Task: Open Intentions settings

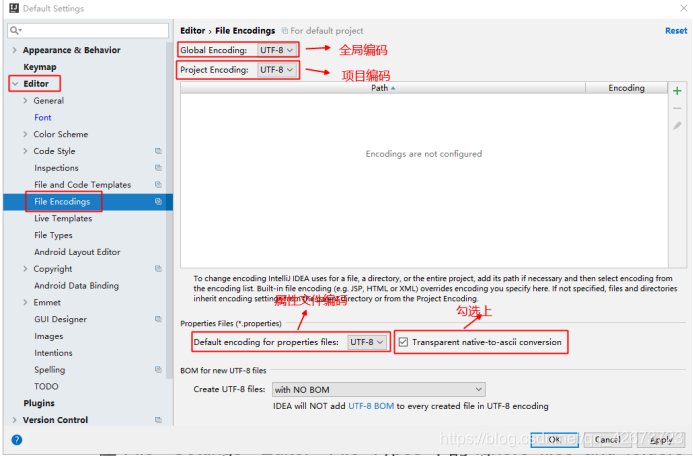Action: [x=53, y=353]
